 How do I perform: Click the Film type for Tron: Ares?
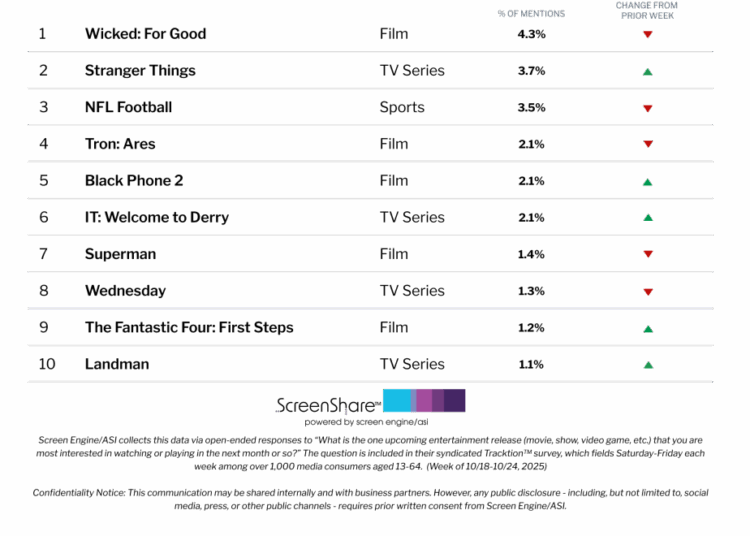point(394,144)
